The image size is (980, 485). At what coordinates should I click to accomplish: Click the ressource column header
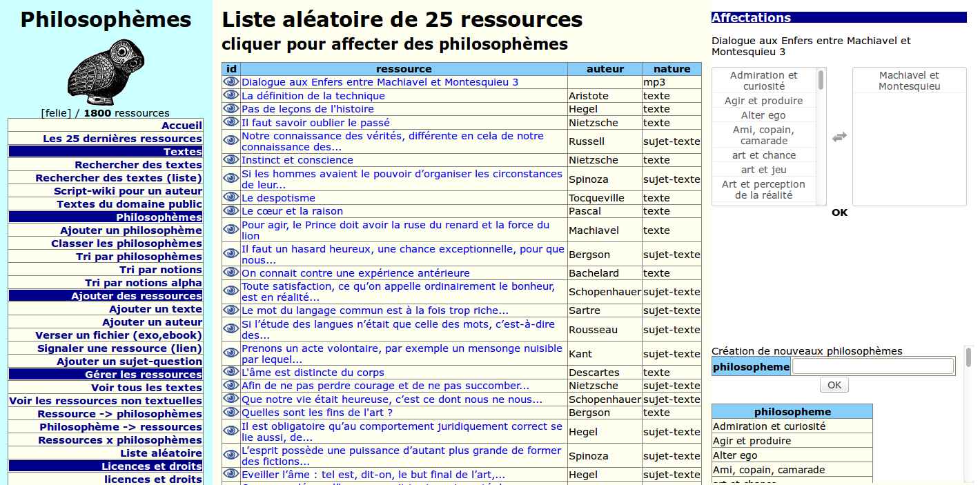[404, 69]
